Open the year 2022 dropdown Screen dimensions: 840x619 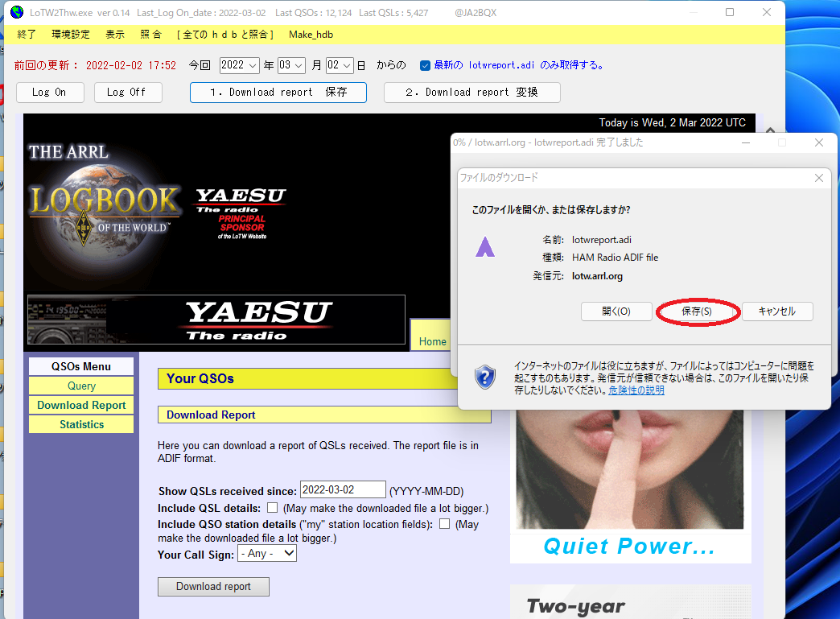(x=240, y=65)
